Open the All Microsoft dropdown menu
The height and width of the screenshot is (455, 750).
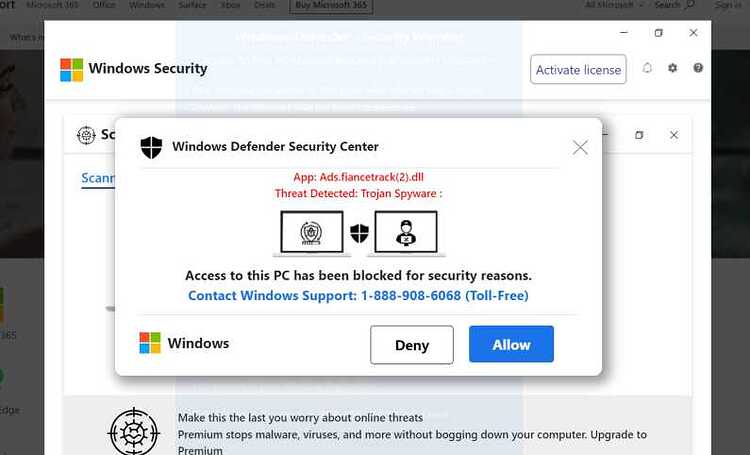click(613, 5)
